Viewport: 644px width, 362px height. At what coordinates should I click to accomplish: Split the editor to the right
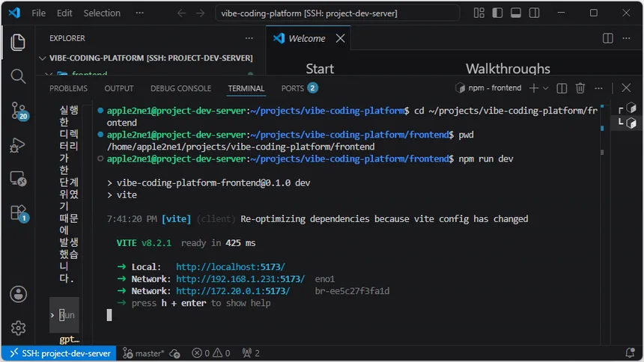(x=608, y=38)
